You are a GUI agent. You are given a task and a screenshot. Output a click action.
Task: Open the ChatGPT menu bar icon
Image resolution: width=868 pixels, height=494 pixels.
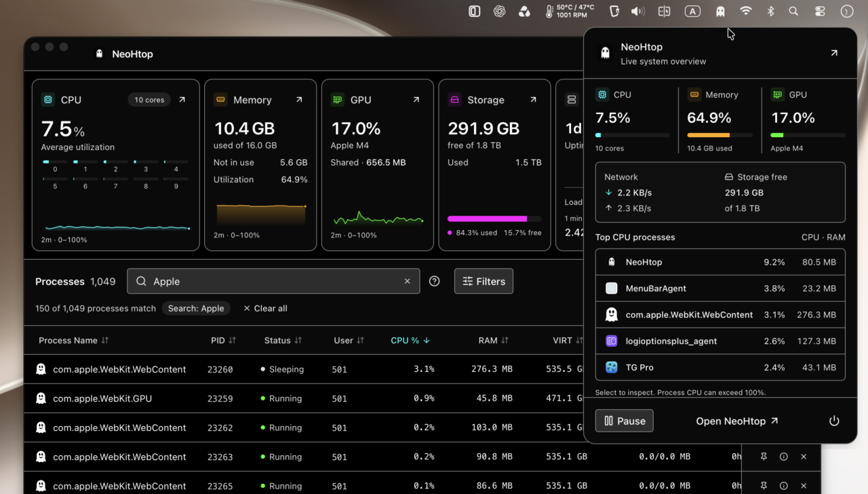click(500, 11)
